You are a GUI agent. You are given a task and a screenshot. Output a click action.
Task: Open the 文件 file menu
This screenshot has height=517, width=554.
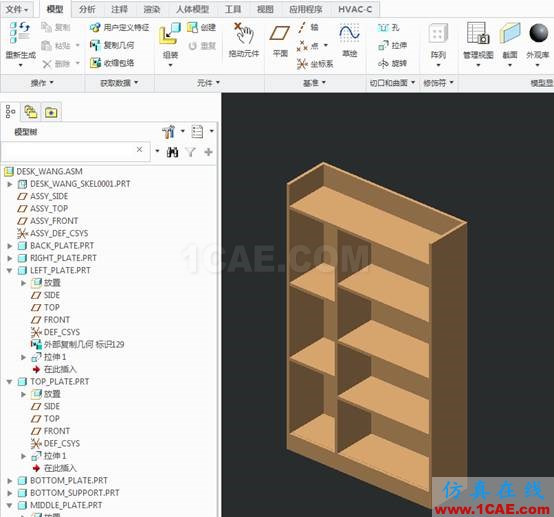click(x=17, y=9)
